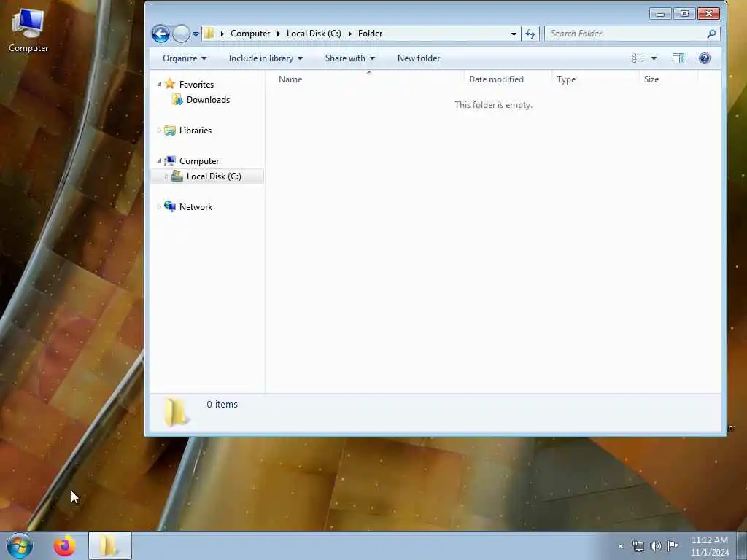
Task: Select Computer in navigation pane
Action: point(199,161)
